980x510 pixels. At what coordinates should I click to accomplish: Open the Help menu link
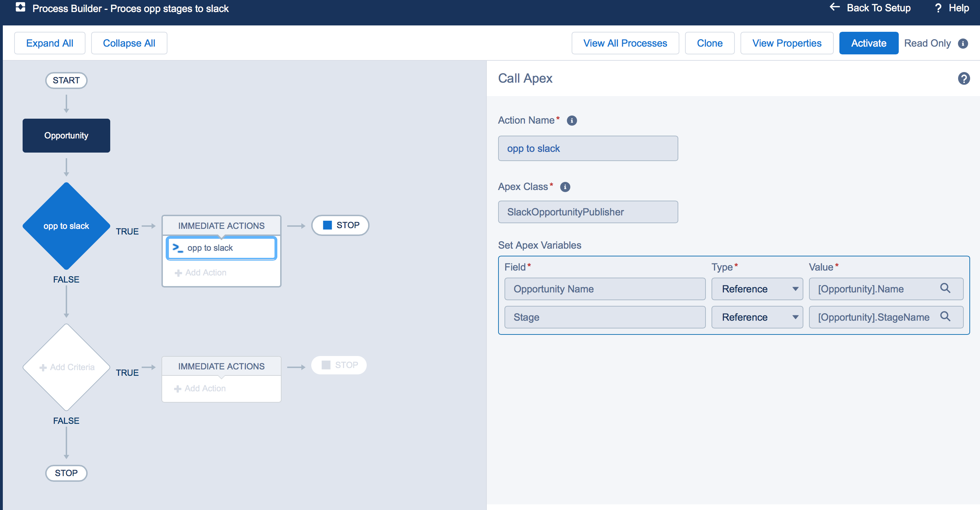tap(952, 8)
